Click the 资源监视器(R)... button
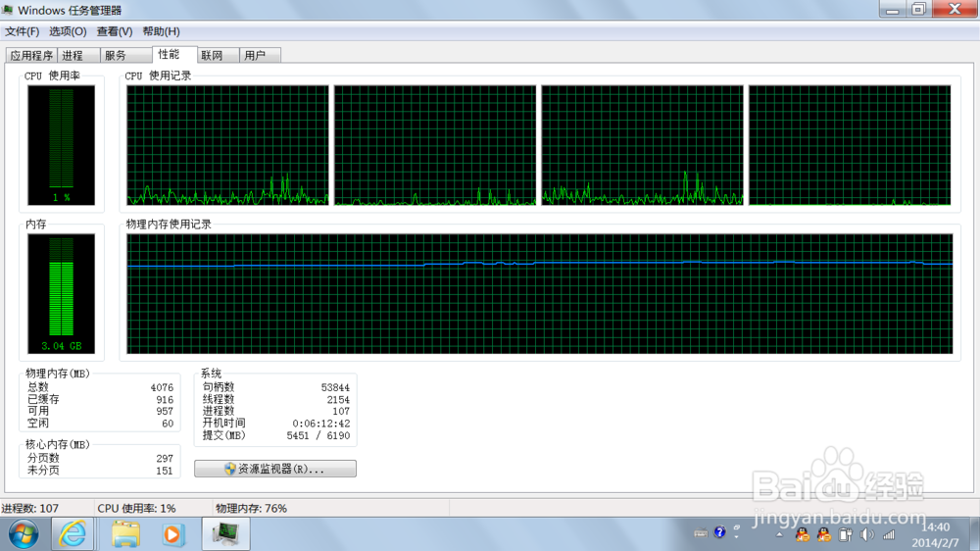 tap(275, 469)
